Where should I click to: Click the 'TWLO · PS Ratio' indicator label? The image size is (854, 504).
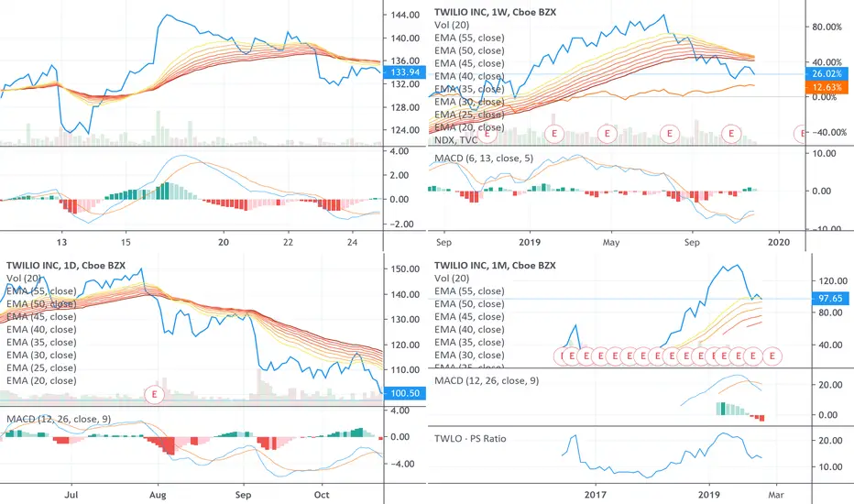[x=470, y=439]
